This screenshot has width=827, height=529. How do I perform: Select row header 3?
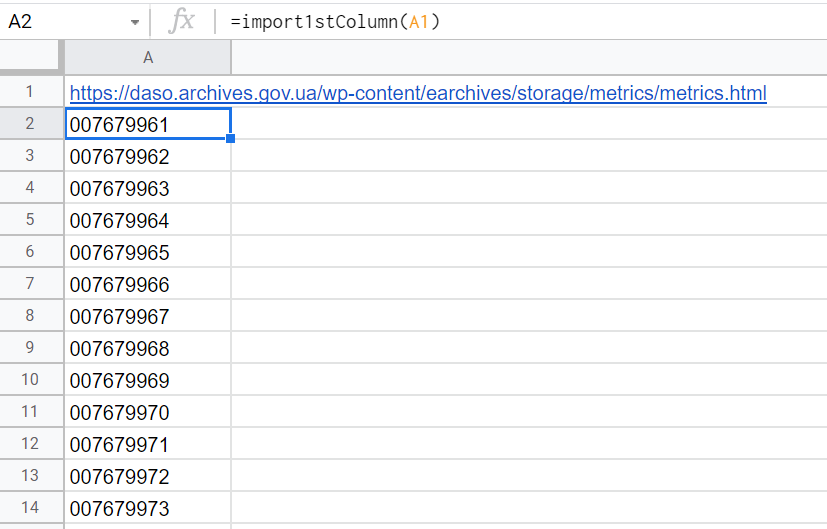point(31,156)
